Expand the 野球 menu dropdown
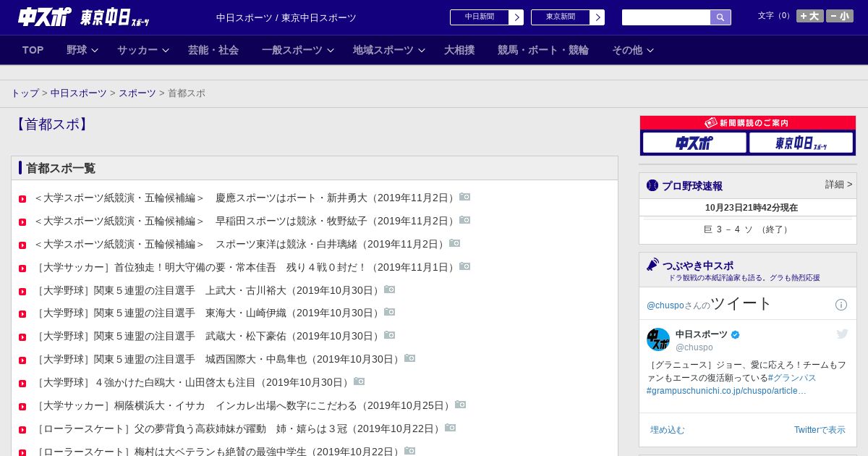The image size is (868, 456). (82, 50)
